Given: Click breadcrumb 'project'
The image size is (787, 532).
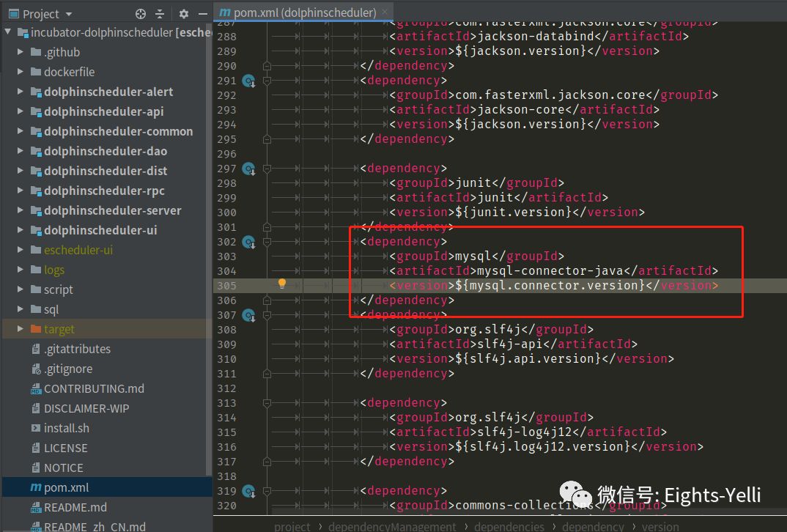Looking at the screenshot, I should [x=292, y=526].
